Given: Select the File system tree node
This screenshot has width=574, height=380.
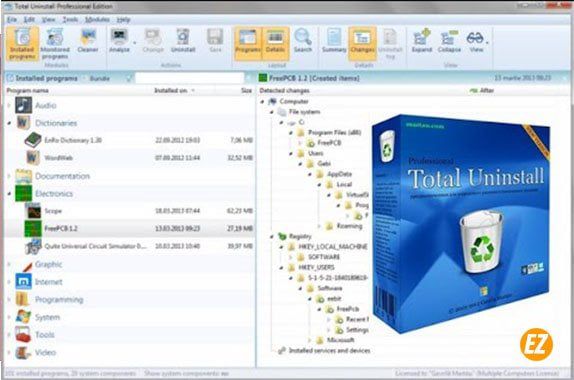Looking at the screenshot, I should coord(304,112).
